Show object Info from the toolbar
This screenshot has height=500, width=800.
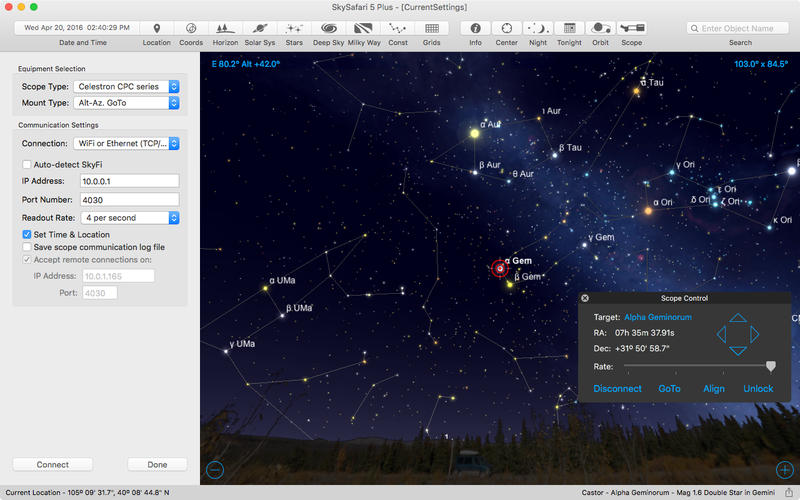point(476,29)
